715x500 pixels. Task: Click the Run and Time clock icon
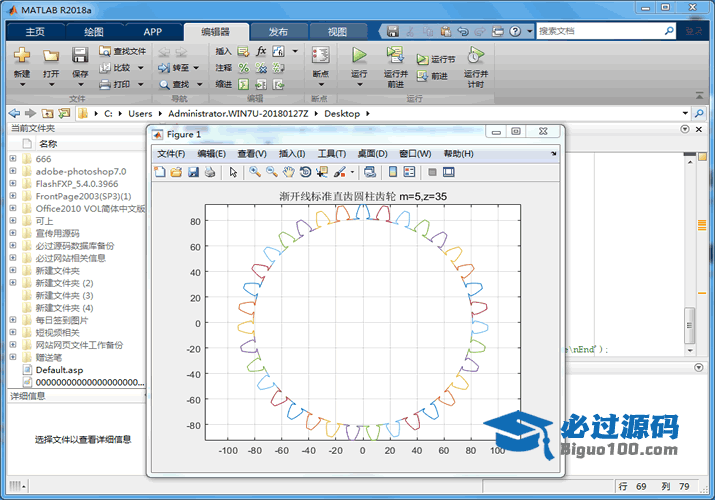[475, 55]
